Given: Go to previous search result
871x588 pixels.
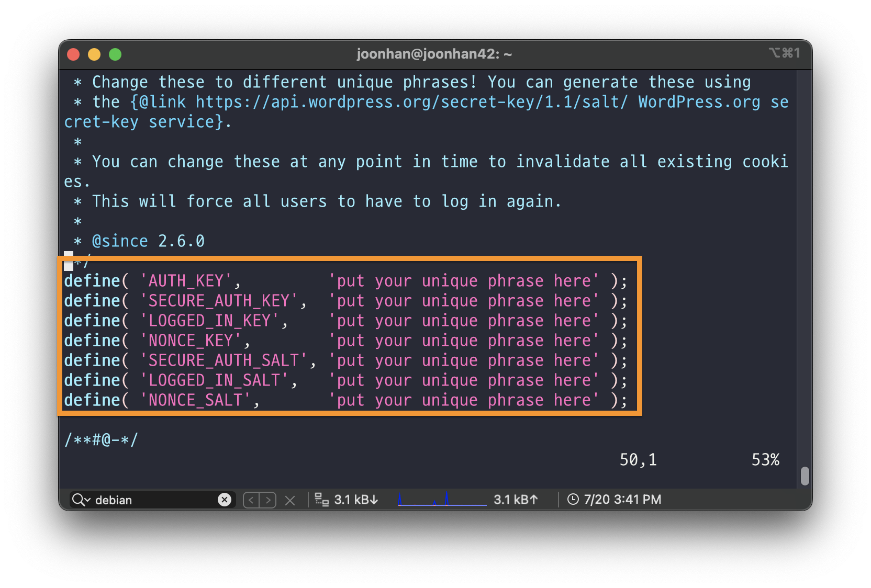Looking at the screenshot, I should pos(251,500).
